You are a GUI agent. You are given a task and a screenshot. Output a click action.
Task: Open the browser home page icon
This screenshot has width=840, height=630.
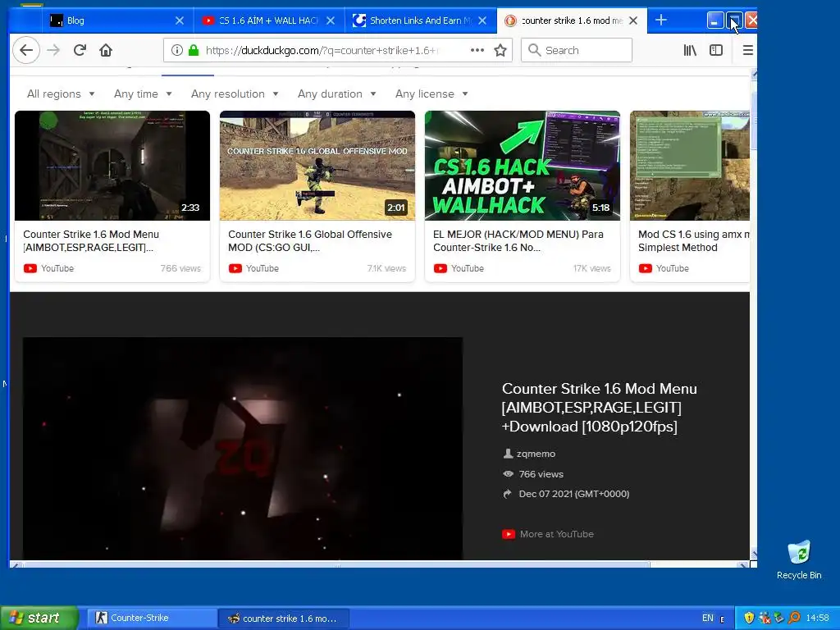(x=106, y=50)
